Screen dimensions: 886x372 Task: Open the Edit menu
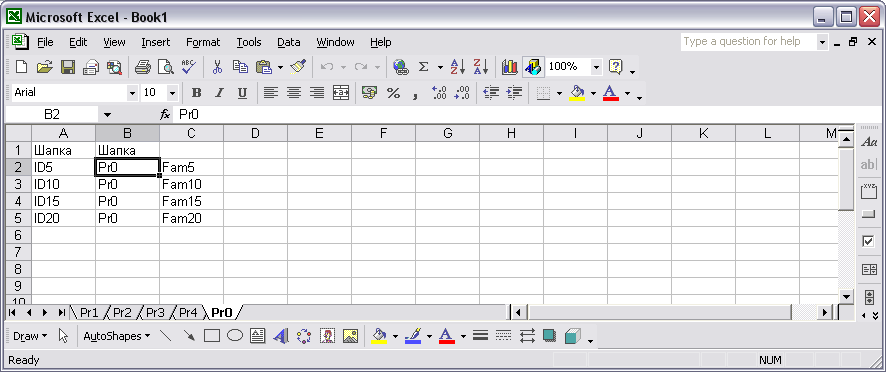pos(78,42)
